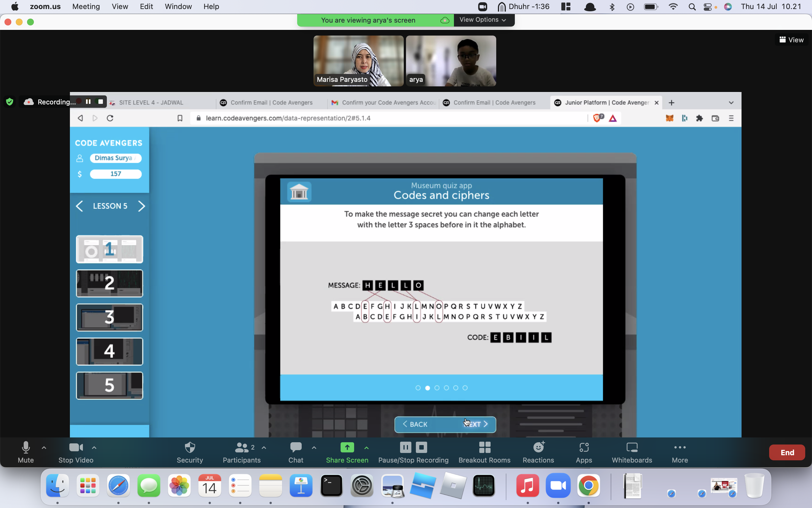
Task: Open the Participants panel
Action: click(242, 452)
